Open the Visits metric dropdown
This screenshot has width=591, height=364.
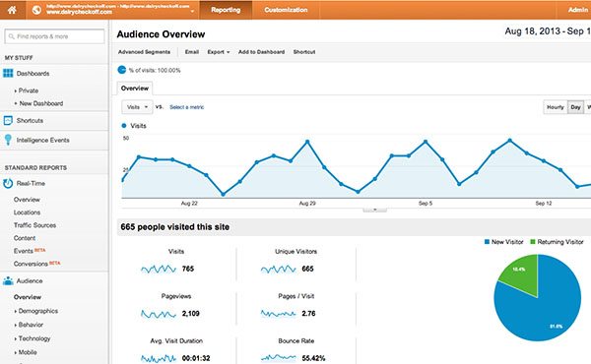tap(137, 107)
